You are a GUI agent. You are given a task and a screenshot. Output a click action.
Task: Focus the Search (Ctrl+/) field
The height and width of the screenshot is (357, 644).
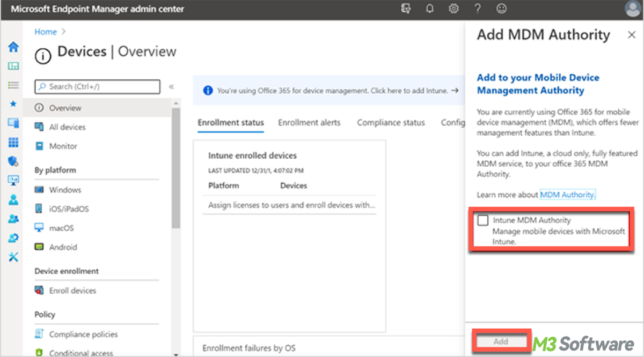(x=97, y=86)
